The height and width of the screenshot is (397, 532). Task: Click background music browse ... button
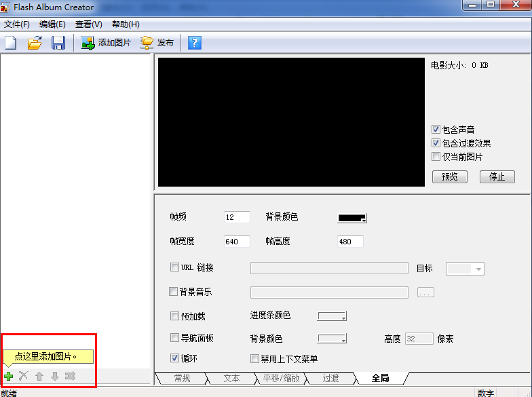426,292
